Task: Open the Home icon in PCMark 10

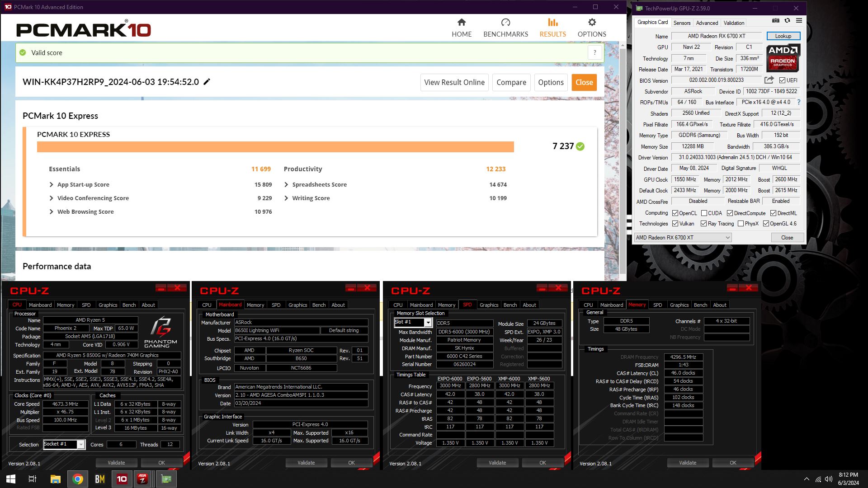Action: click(462, 22)
